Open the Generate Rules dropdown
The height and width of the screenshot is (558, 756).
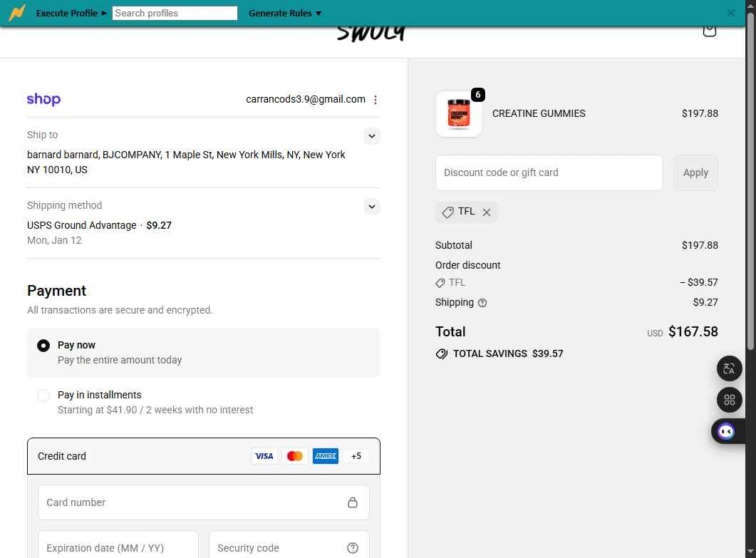point(285,13)
